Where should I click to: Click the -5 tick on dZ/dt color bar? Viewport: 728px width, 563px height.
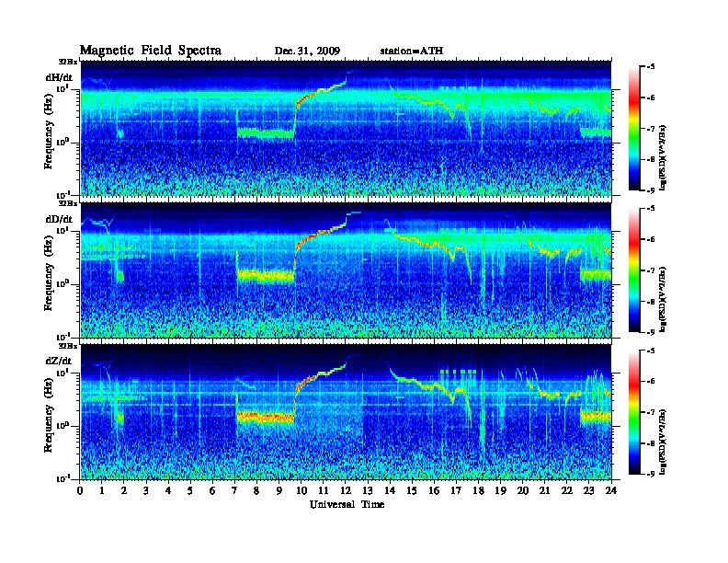pyautogui.click(x=652, y=350)
